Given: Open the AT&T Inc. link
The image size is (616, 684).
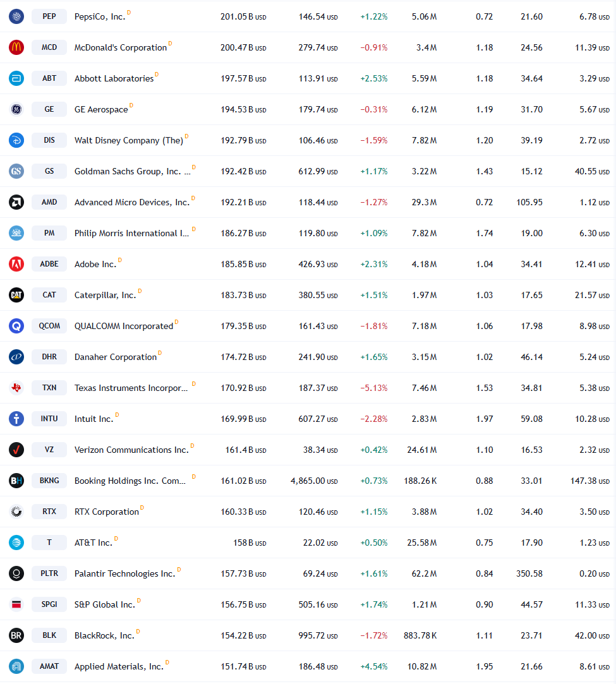Looking at the screenshot, I should pyautogui.click(x=94, y=543).
